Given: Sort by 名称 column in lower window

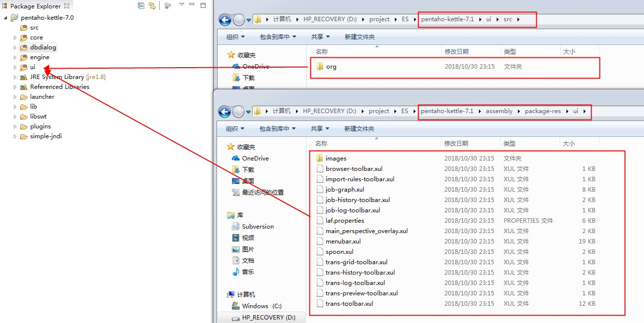Looking at the screenshot, I should [x=321, y=144].
